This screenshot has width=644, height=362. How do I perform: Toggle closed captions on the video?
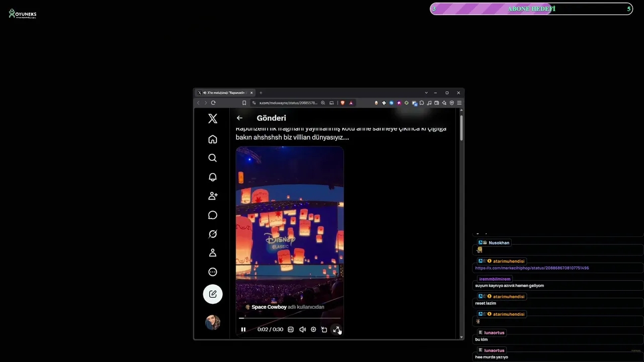291,330
